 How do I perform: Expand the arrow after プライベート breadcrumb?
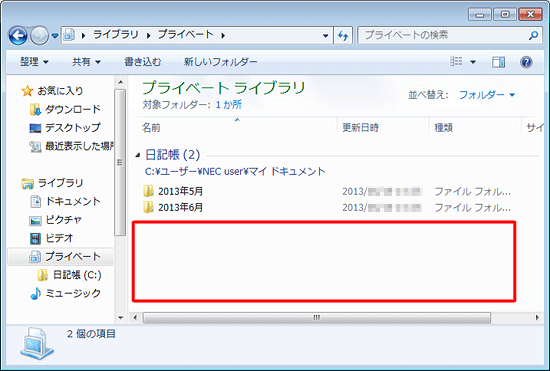click(x=223, y=35)
